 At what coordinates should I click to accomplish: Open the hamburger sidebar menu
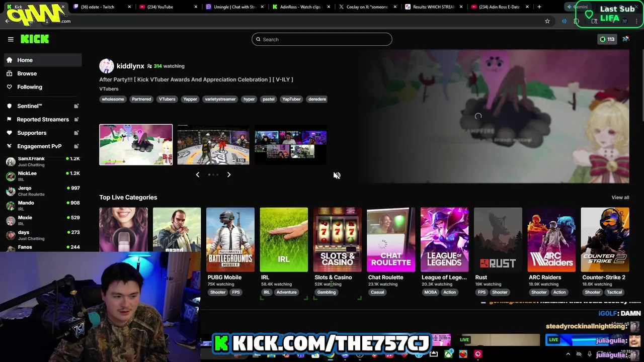click(11, 39)
